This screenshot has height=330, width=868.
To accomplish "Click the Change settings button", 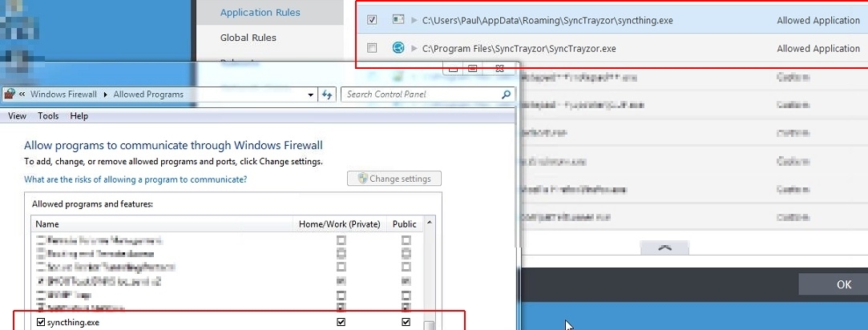I will [394, 179].
